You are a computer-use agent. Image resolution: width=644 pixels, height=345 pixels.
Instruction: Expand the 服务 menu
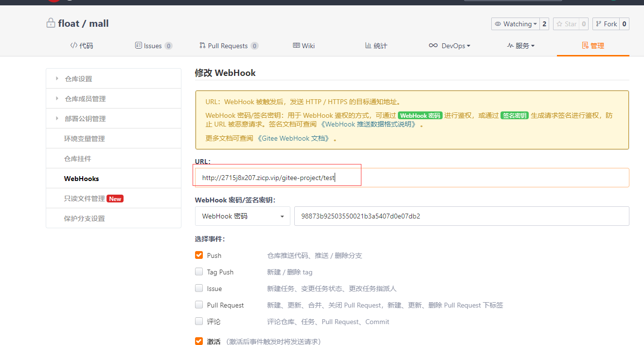click(x=520, y=46)
